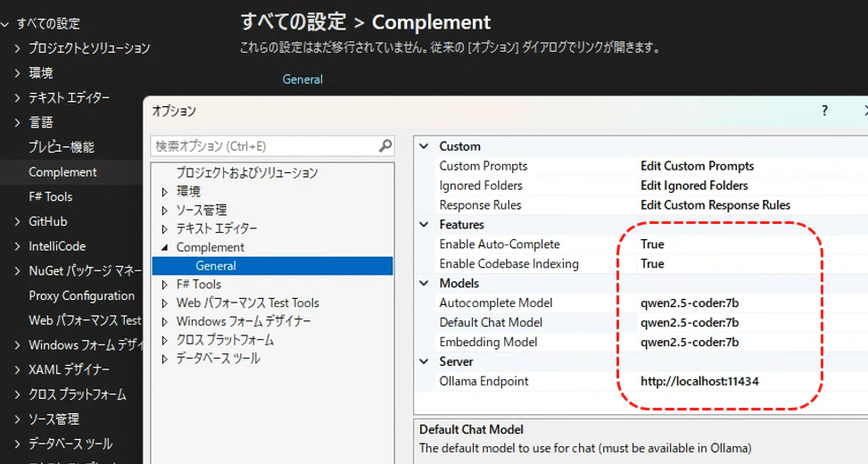Collapse the Features property group
The height and width of the screenshot is (464, 868).
pyautogui.click(x=424, y=224)
